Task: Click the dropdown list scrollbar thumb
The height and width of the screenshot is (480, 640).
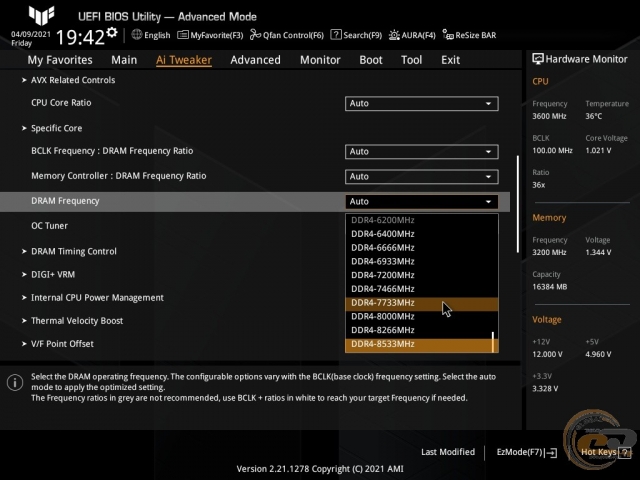Action: pos(493,342)
